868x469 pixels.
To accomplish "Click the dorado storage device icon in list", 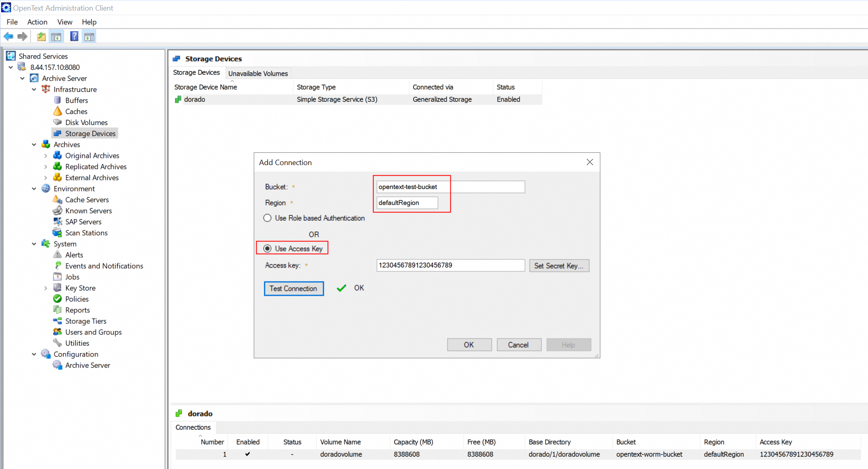I will click(178, 99).
